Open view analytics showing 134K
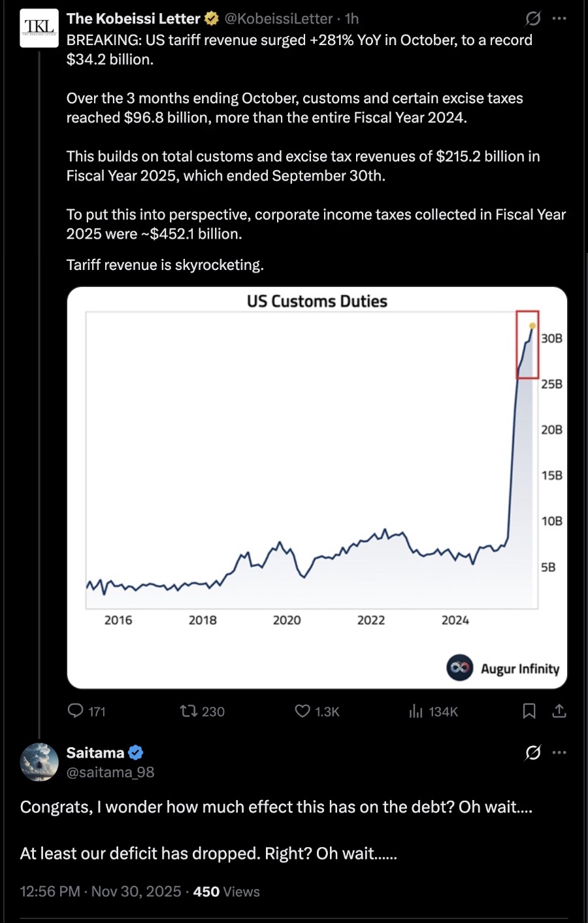This screenshot has width=588, height=923. pyautogui.click(x=416, y=711)
